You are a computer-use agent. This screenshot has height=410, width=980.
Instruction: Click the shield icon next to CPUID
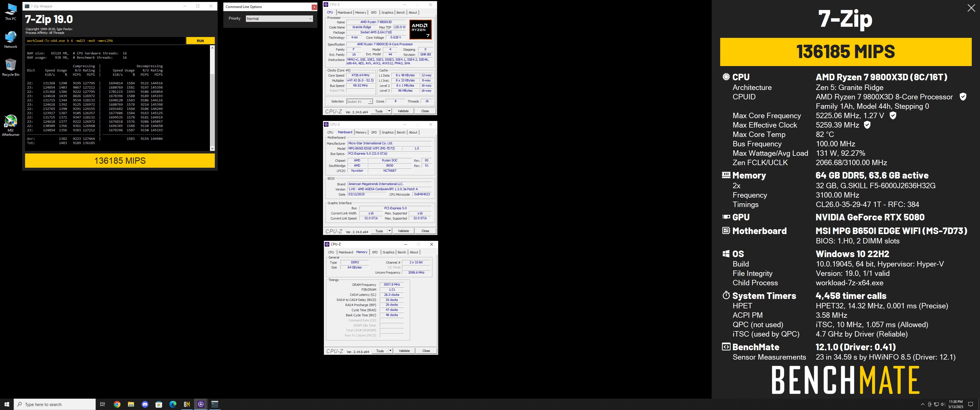point(963,97)
